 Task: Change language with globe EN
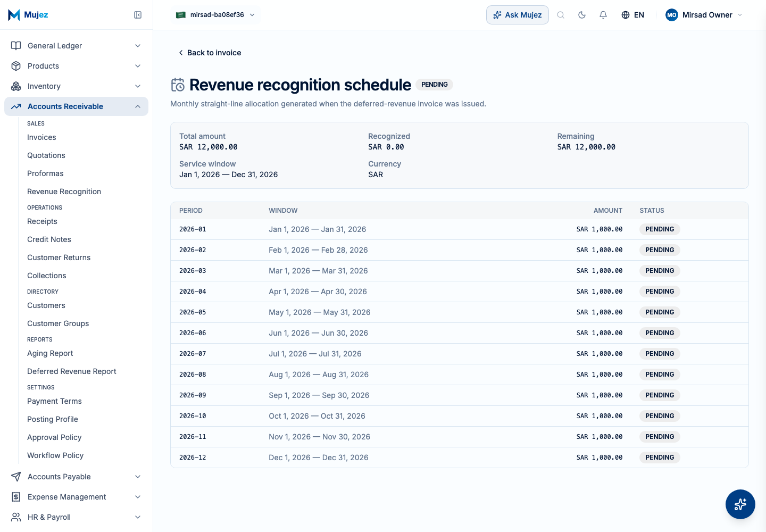coord(632,15)
